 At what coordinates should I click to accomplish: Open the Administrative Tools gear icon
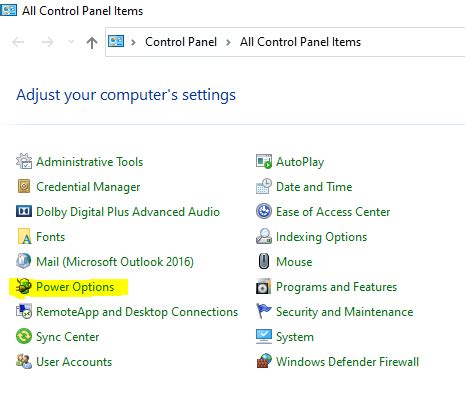point(24,161)
